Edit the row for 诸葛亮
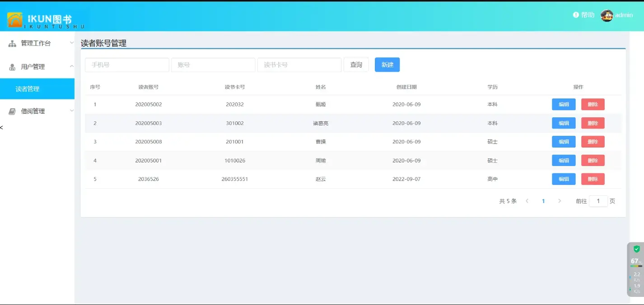Viewport: 644px width, 305px height. [564, 123]
